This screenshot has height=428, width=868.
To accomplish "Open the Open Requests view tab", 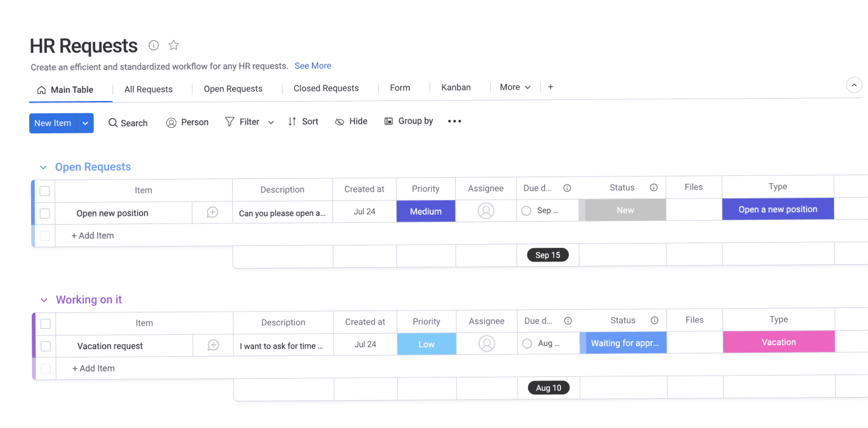I will [x=233, y=89].
